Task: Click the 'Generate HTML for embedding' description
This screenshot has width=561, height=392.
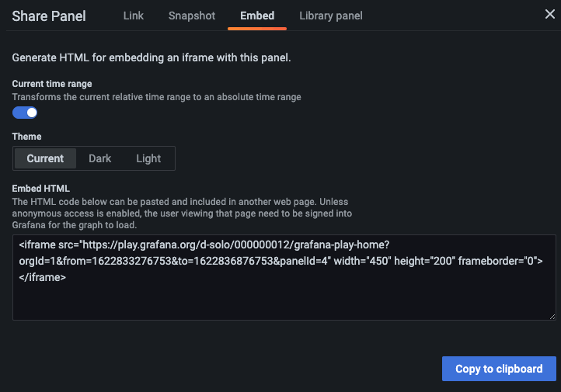Action: (152, 58)
